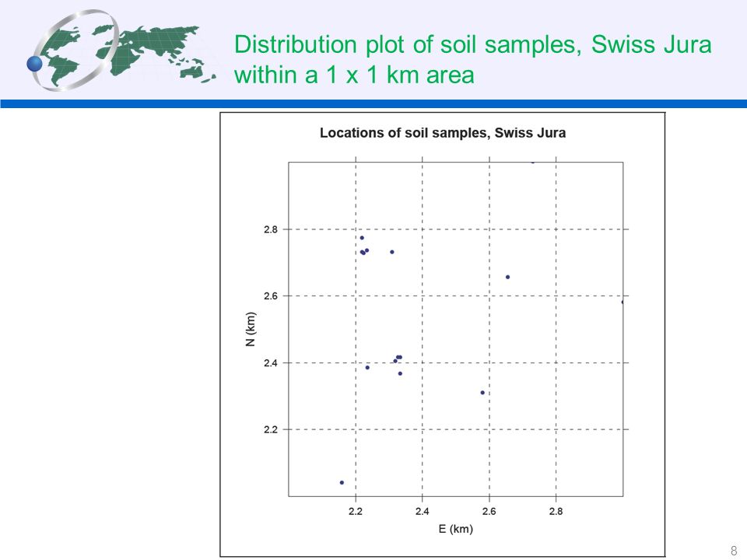Click the globe logo in slide header
This screenshot has width=747, height=560.
click(x=121, y=51)
